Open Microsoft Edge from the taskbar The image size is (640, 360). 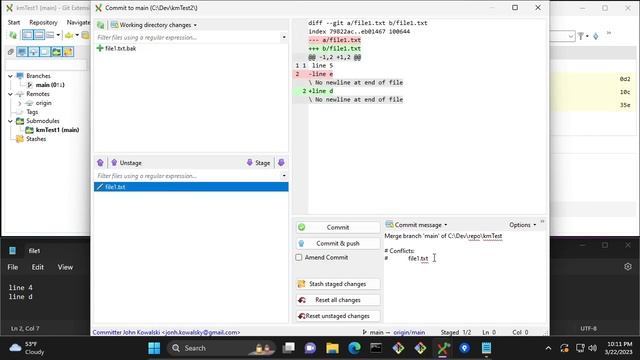tap(354, 348)
